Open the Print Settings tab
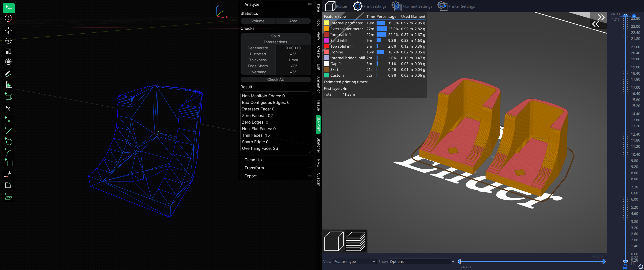Screen dimensions: 644x270 coord(370,6)
